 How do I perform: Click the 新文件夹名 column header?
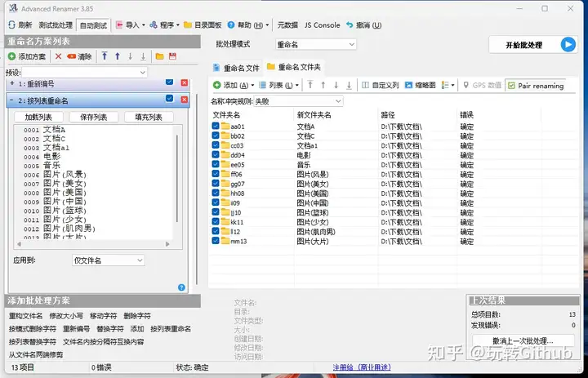pos(336,115)
